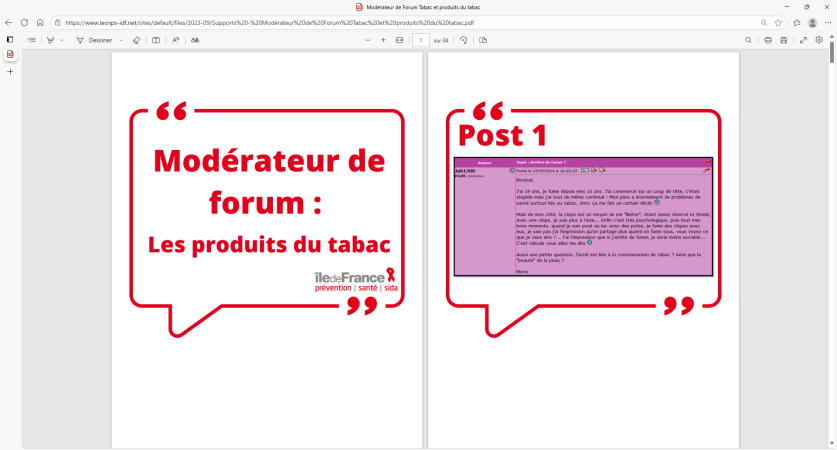Image resolution: width=837 pixels, height=450 pixels.
Task: Search inside the PDF document
Action: tap(749, 40)
